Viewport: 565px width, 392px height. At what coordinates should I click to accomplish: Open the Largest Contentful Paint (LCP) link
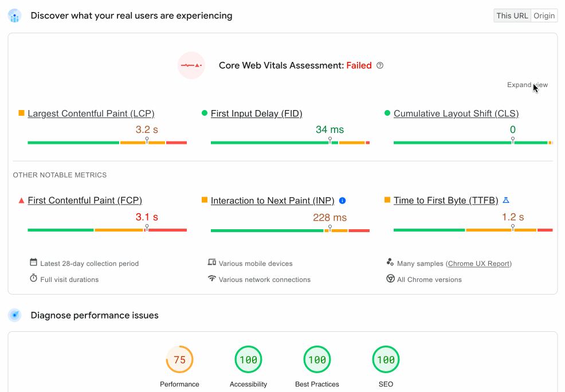(x=91, y=113)
